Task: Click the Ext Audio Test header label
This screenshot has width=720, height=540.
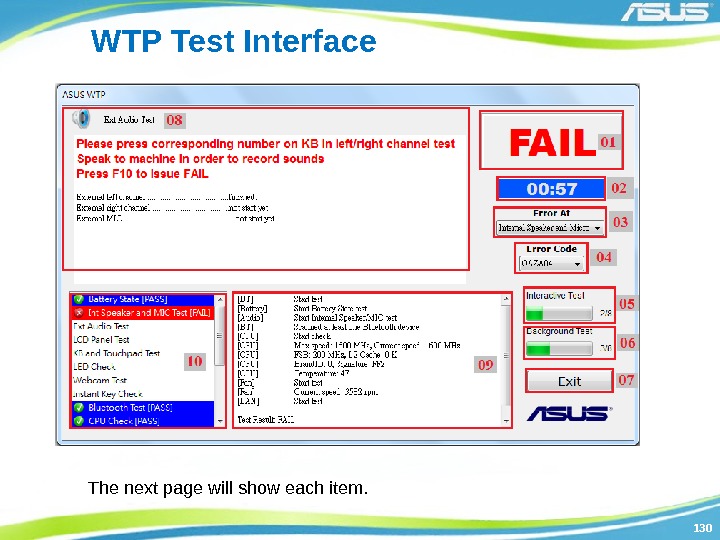Action: 129,119
